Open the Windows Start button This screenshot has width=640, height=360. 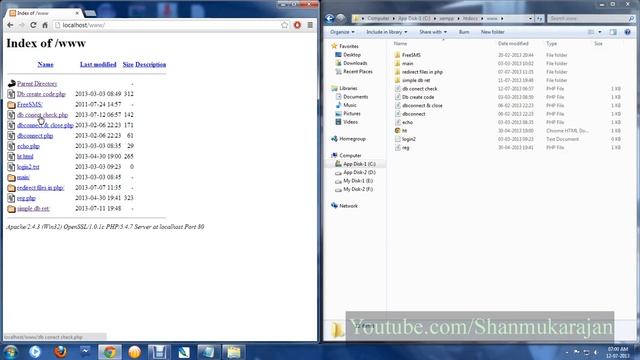tap(10, 352)
